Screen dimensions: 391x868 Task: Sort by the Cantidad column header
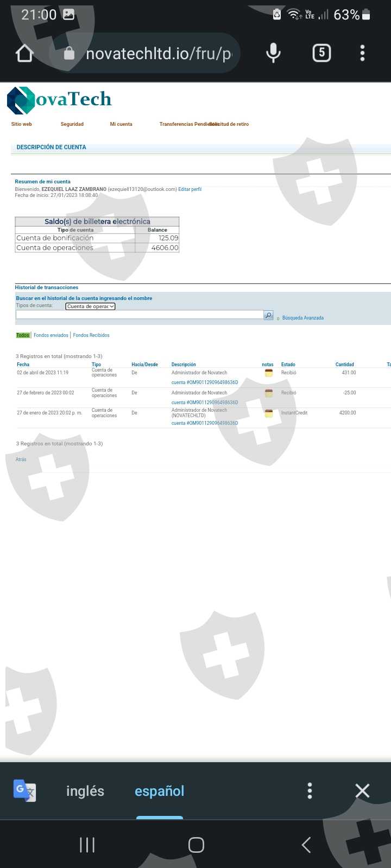pyautogui.click(x=345, y=365)
